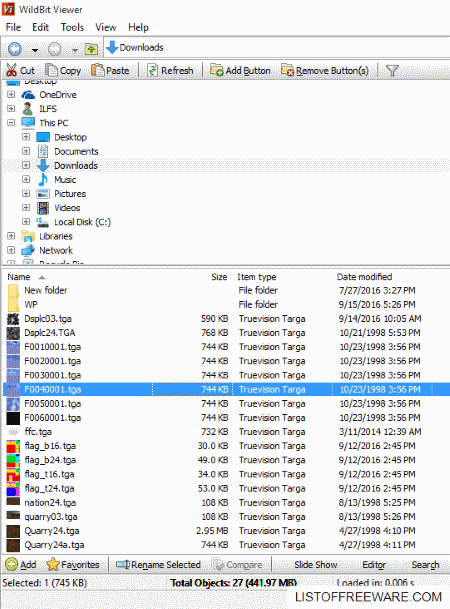
Task: Open the Edit menu
Action: (40, 27)
